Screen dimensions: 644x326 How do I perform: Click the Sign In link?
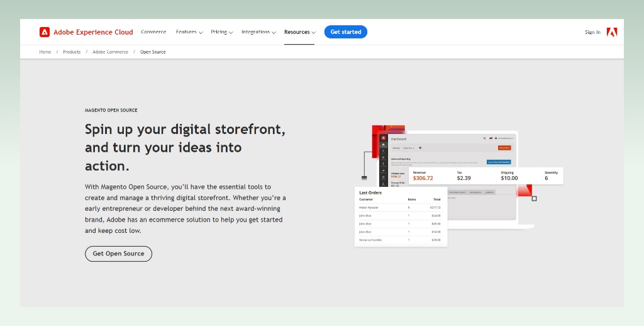point(592,32)
